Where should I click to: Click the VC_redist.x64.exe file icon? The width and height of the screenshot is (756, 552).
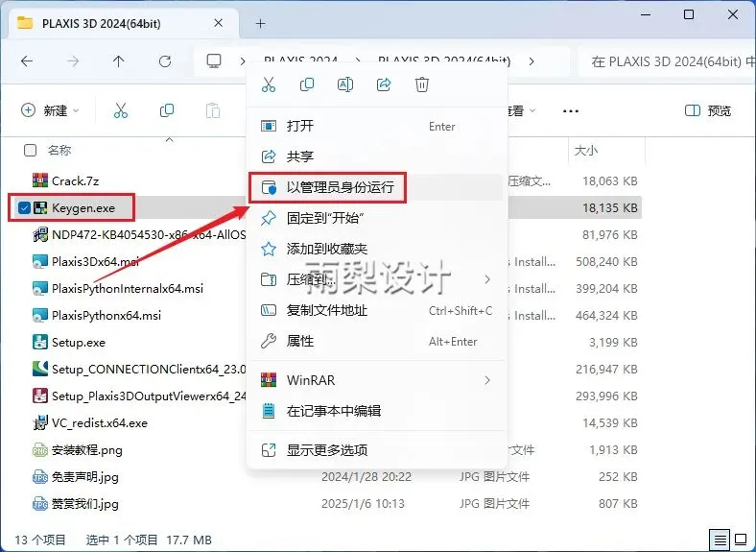click(40, 422)
